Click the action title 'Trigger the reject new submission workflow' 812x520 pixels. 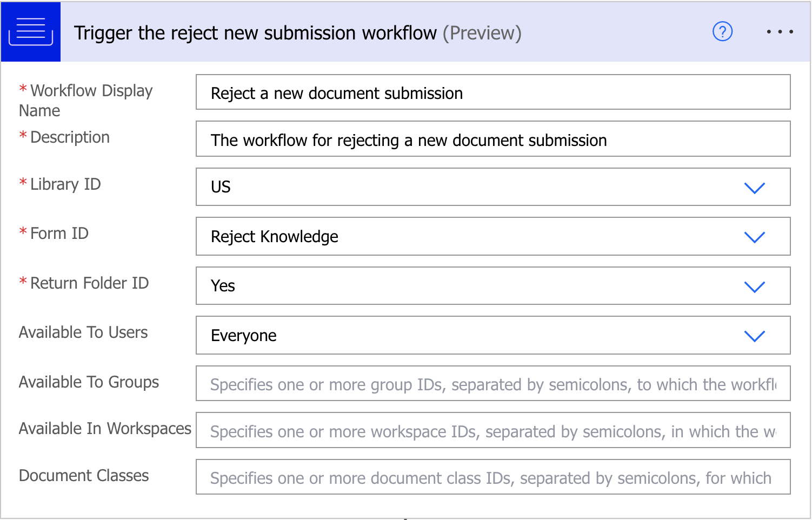[255, 33]
